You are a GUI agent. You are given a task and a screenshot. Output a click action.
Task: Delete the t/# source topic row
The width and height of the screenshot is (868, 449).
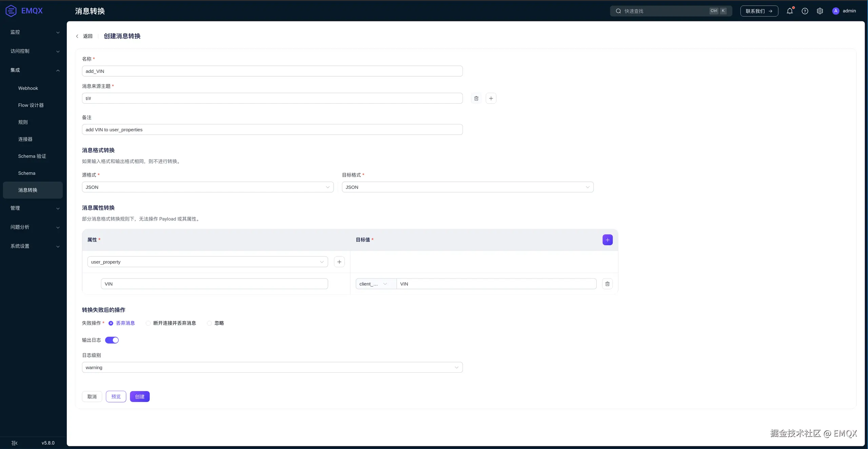476,98
